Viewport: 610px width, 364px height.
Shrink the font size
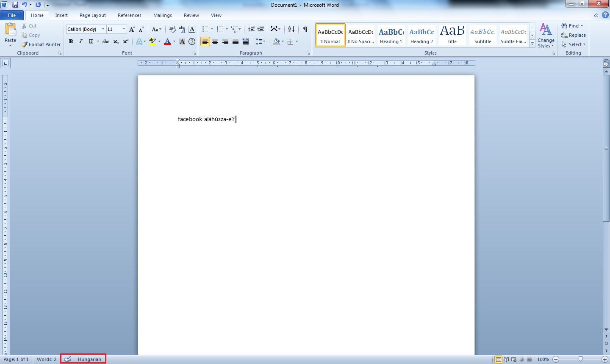(x=141, y=29)
